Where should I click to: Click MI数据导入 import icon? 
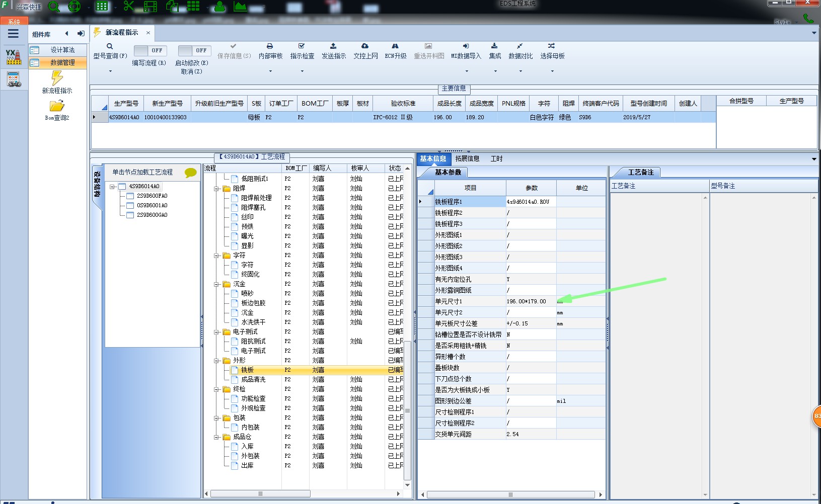click(x=466, y=46)
